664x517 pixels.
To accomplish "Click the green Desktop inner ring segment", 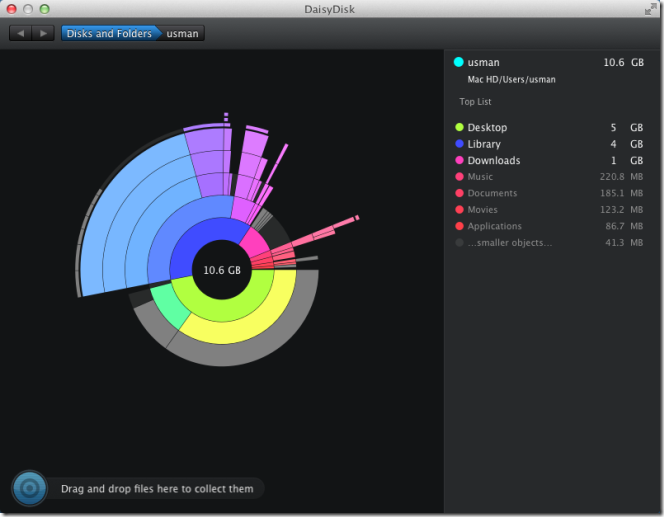I will pos(227,310).
